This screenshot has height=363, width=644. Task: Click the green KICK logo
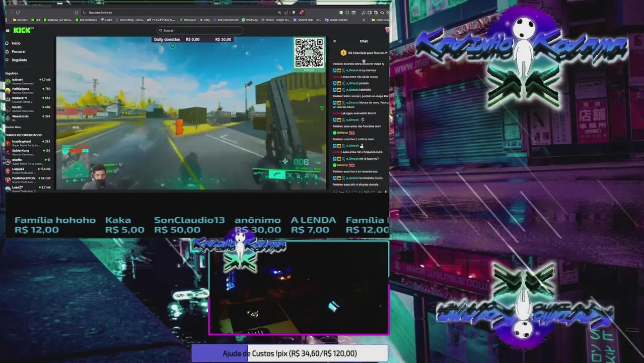(x=23, y=30)
